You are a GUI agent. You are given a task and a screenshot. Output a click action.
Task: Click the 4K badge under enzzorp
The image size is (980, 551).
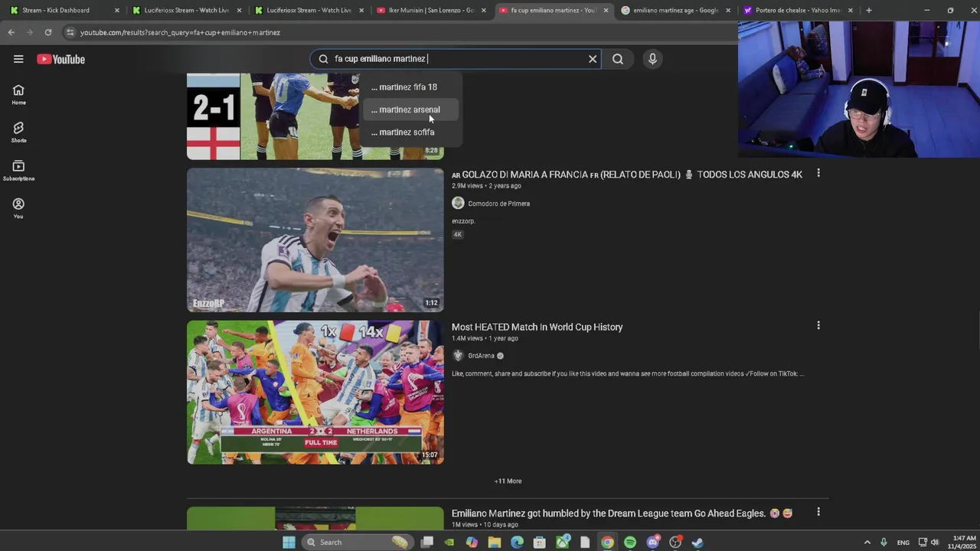[458, 235]
